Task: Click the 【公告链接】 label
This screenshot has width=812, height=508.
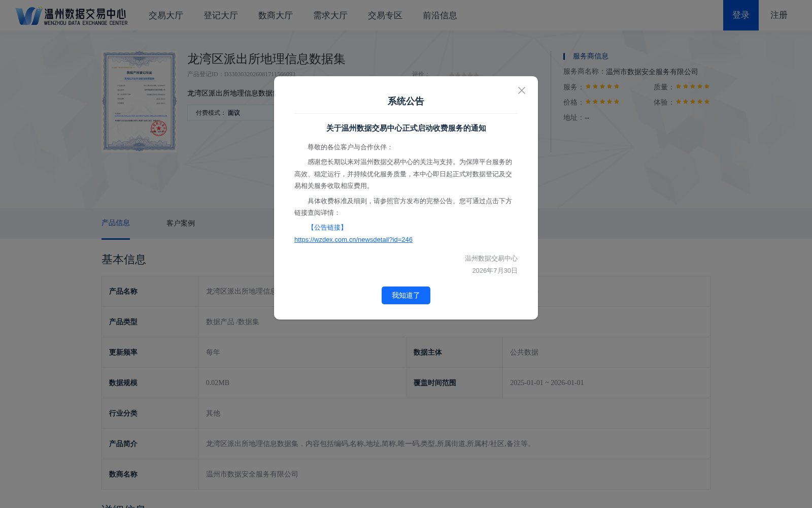Action: [x=327, y=228]
